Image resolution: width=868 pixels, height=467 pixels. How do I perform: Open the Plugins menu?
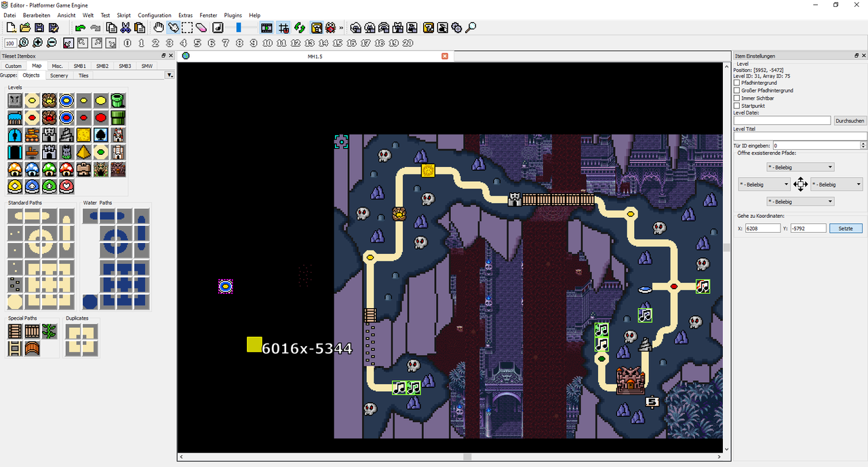point(233,15)
